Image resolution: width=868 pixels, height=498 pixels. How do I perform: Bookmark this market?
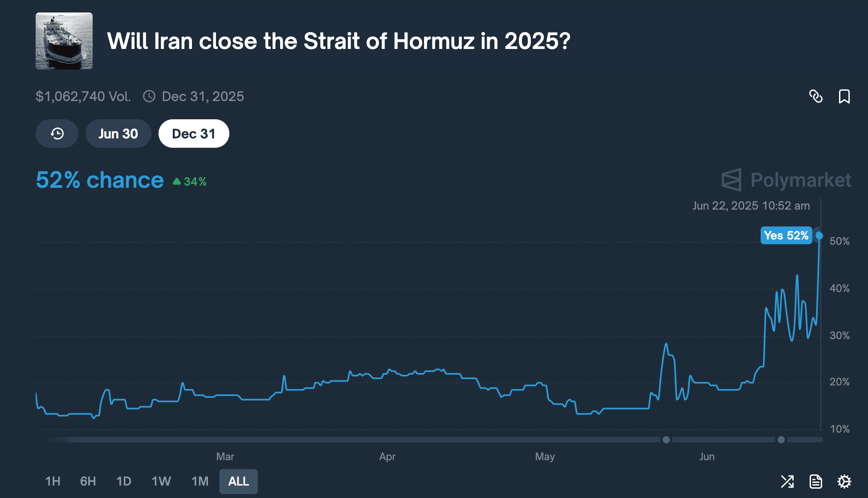click(844, 97)
